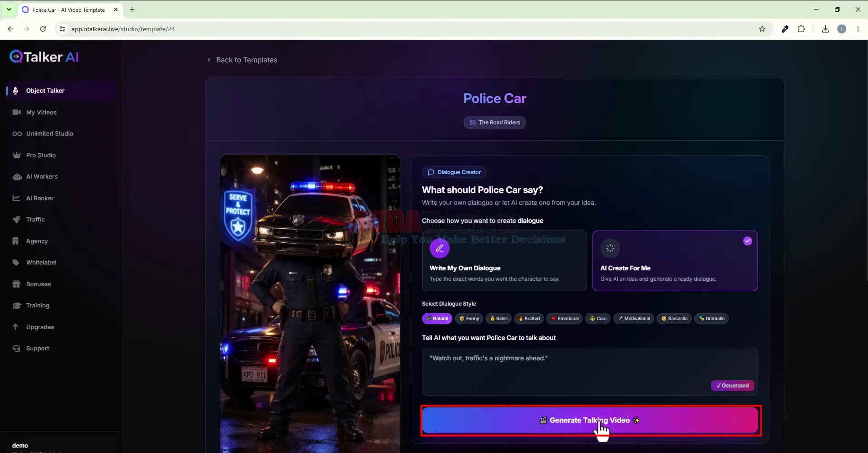The image size is (868, 453).
Task: Choose AI Create For Me option
Action: [675, 261]
